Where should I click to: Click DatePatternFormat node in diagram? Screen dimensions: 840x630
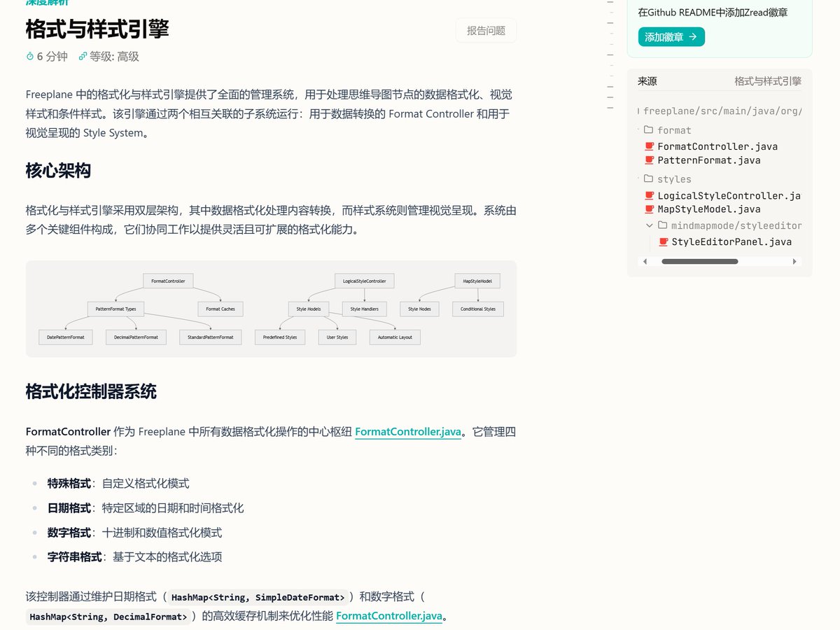[66, 337]
